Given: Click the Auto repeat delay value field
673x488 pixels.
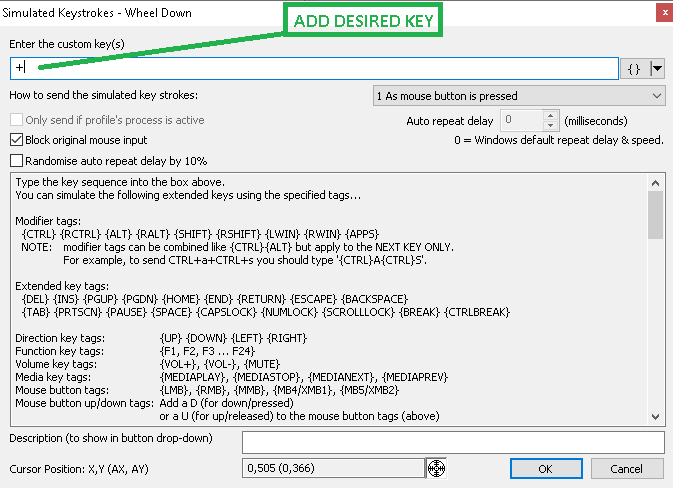Looking at the screenshot, I should [x=521, y=120].
